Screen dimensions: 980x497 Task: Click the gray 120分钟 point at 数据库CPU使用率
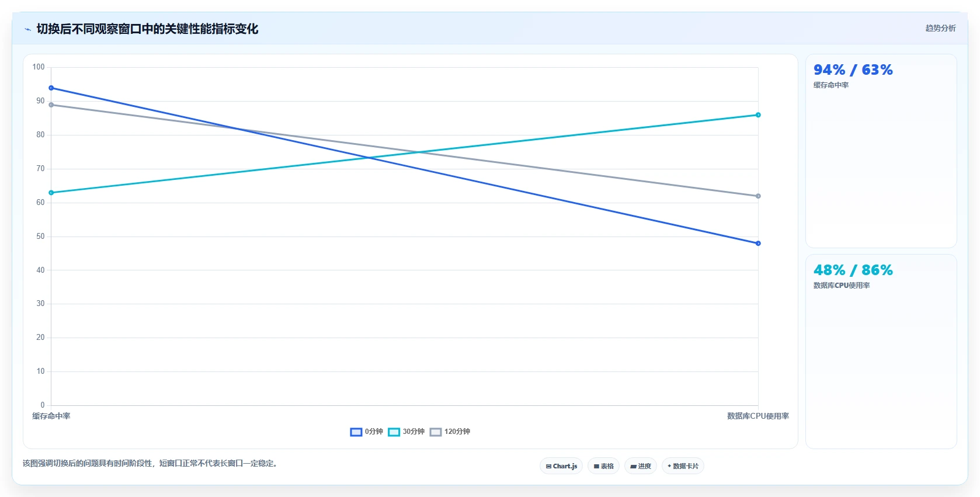click(x=758, y=196)
